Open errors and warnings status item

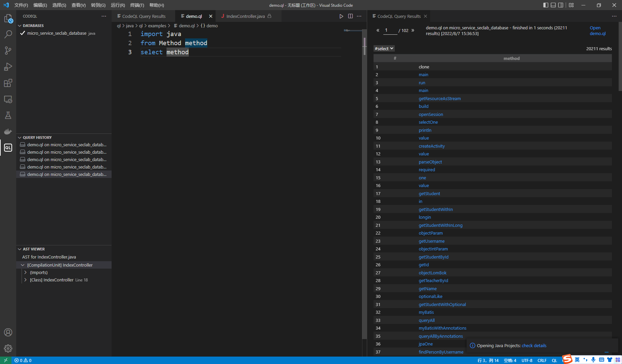[23, 360]
